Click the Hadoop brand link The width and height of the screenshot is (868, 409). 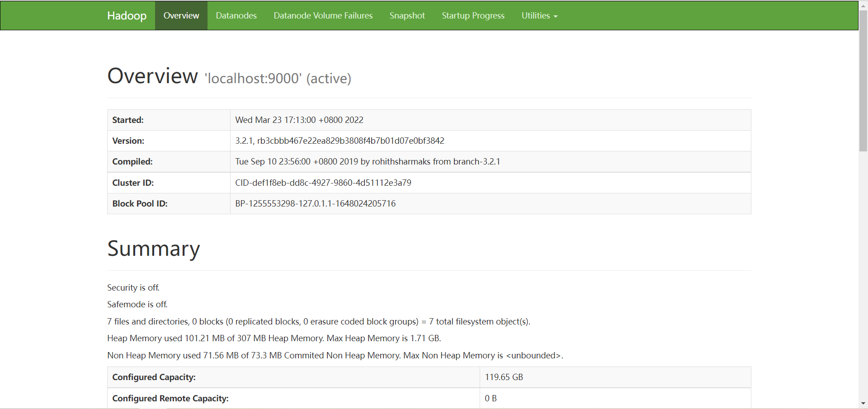[x=126, y=15]
